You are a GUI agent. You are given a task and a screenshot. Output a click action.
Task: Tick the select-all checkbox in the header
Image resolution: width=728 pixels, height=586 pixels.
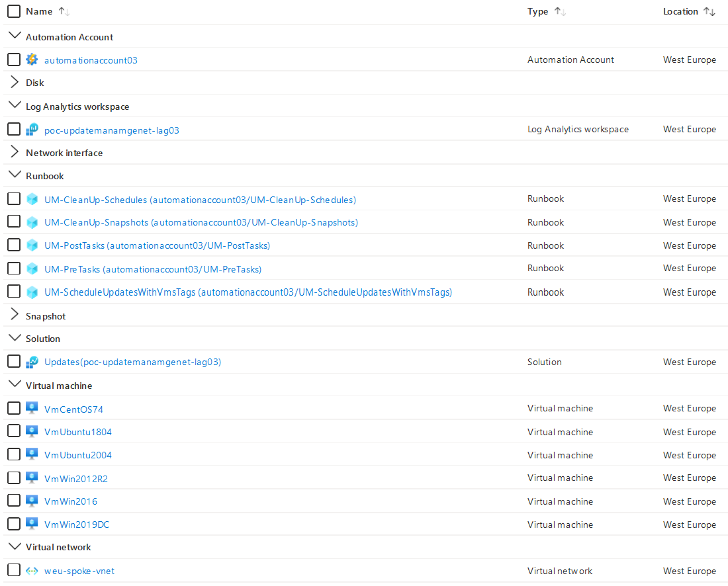click(x=14, y=11)
